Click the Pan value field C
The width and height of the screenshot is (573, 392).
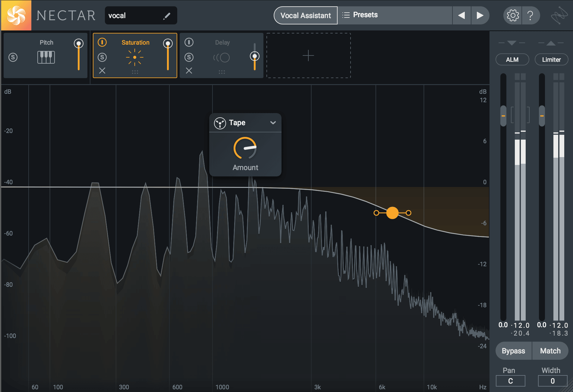pos(511,381)
